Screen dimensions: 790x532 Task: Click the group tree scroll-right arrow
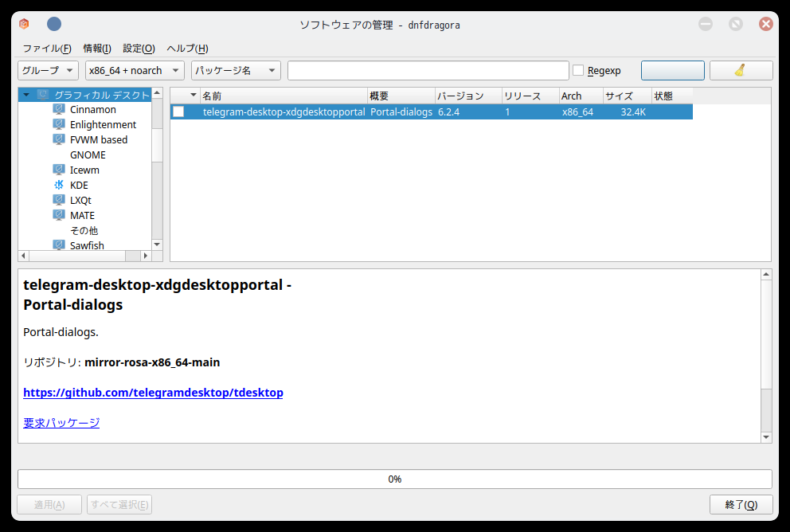tap(146, 256)
